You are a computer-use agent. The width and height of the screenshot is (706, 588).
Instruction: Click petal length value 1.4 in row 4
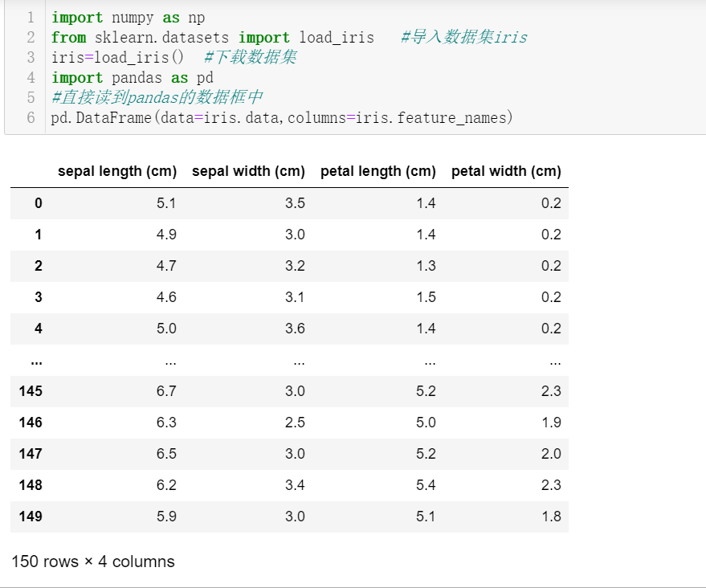[426, 329]
